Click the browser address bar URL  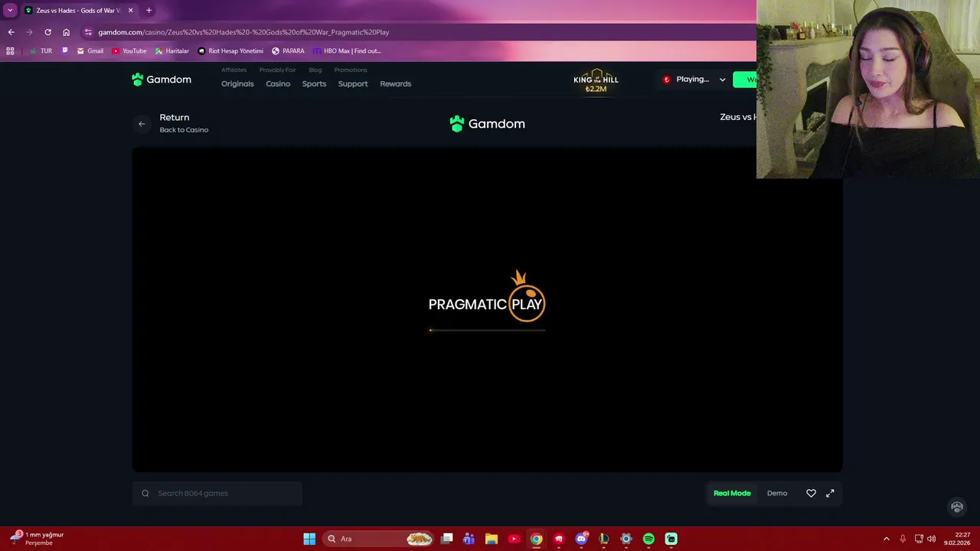244,32
